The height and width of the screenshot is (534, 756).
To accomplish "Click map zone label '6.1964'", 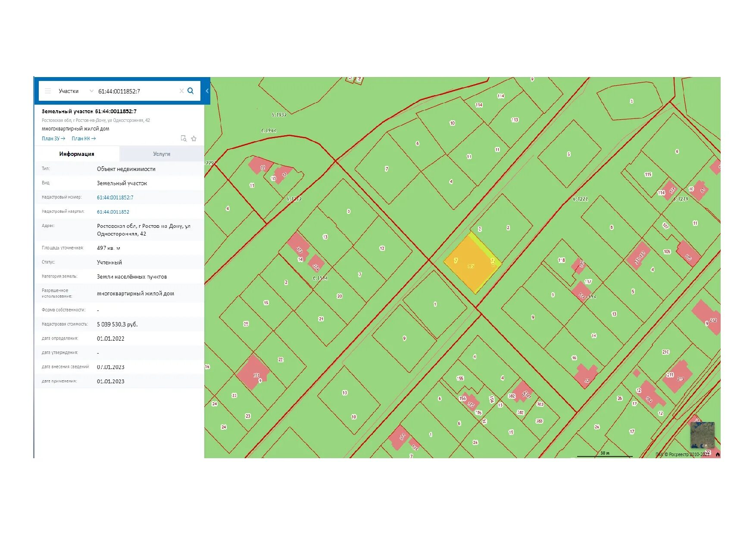I will tap(269, 130).
